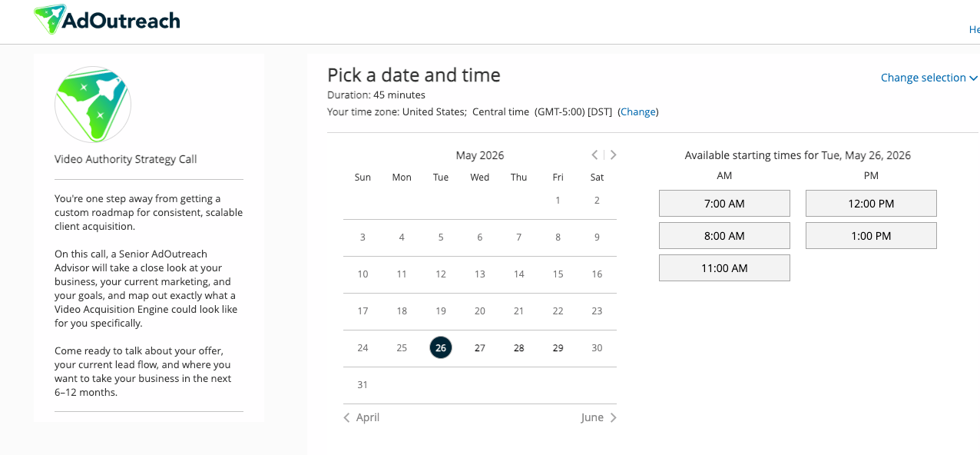The image size is (980, 455).
Task: Navigate back to April
Action: [x=361, y=417]
